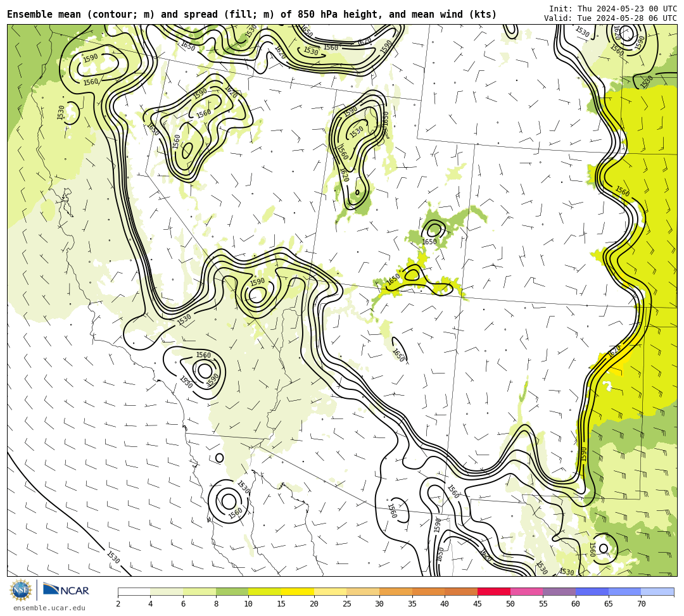
Task: Click the NSF logo icon
Action: pyautogui.click(x=21, y=591)
